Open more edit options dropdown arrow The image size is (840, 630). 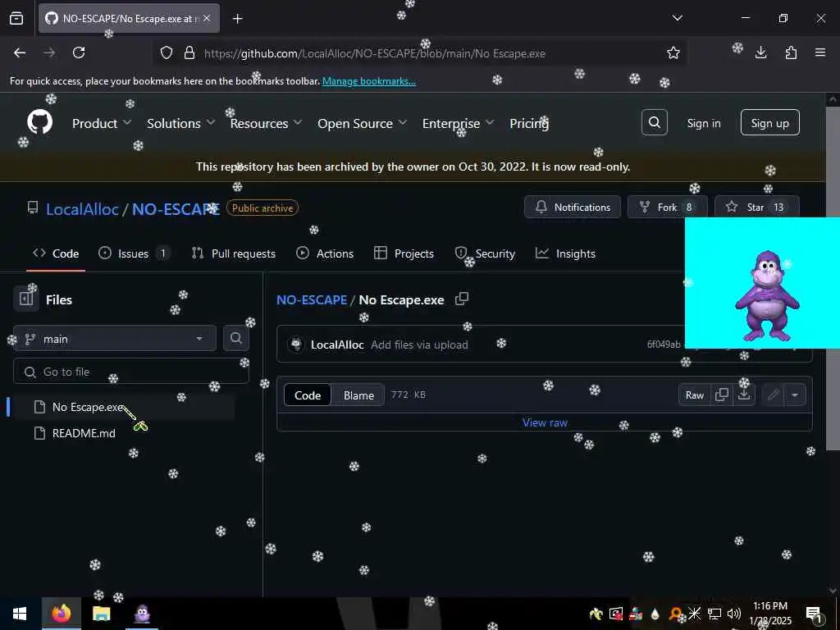click(x=795, y=395)
